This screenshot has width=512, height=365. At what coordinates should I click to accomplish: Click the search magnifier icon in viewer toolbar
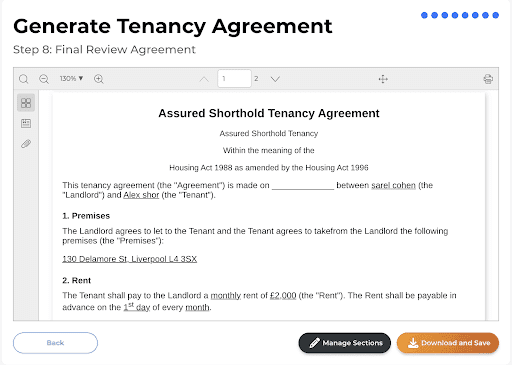(24, 79)
